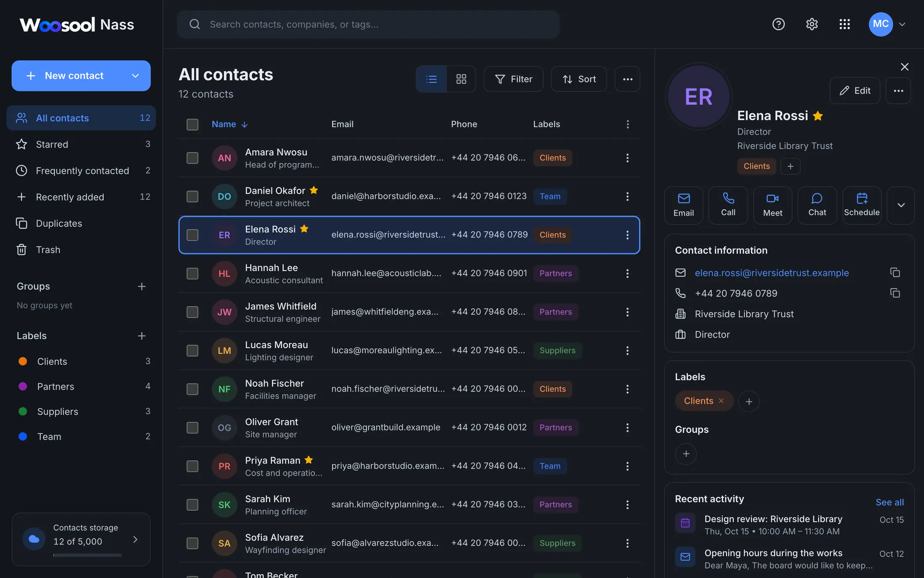Check the box for Amara Nwosu
924x578 pixels.
[x=192, y=158]
